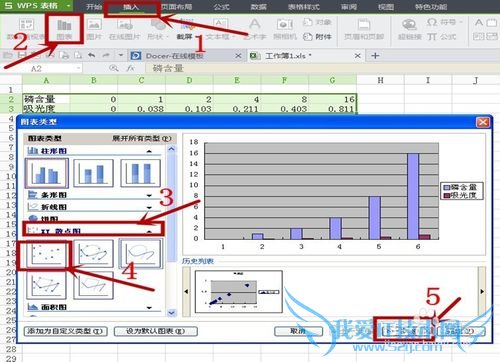Click cell G2 containing 16
The width and height of the screenshot is (500, 362).
333,99
